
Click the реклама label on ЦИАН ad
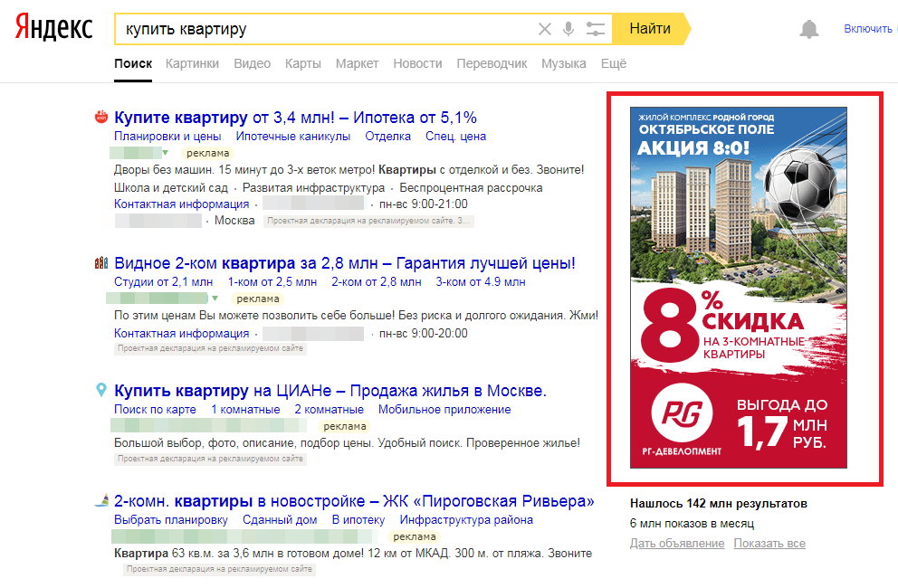pyautogui.click(x=344, y=426)
